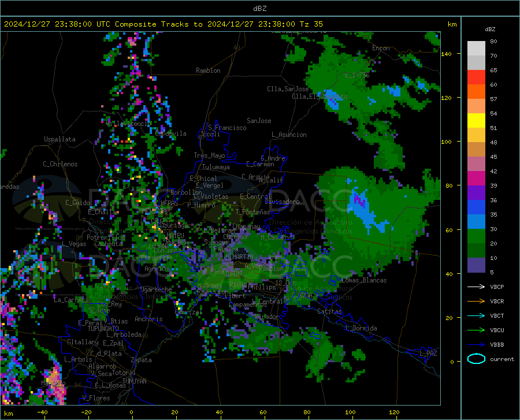Click the 'Mirador' place label
The height and width of the screenshot is (420, 520).
coord(267,317)
